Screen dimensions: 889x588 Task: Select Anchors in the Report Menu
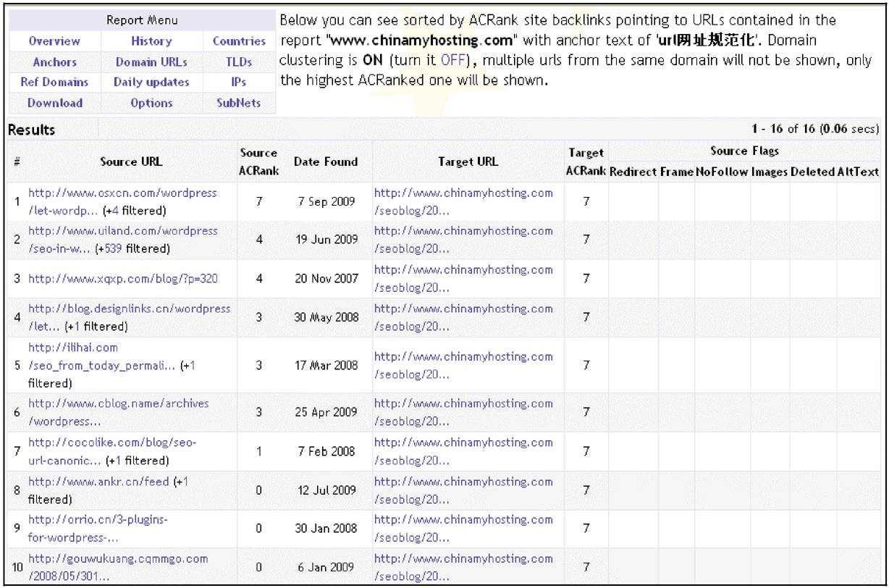[54, 62]
